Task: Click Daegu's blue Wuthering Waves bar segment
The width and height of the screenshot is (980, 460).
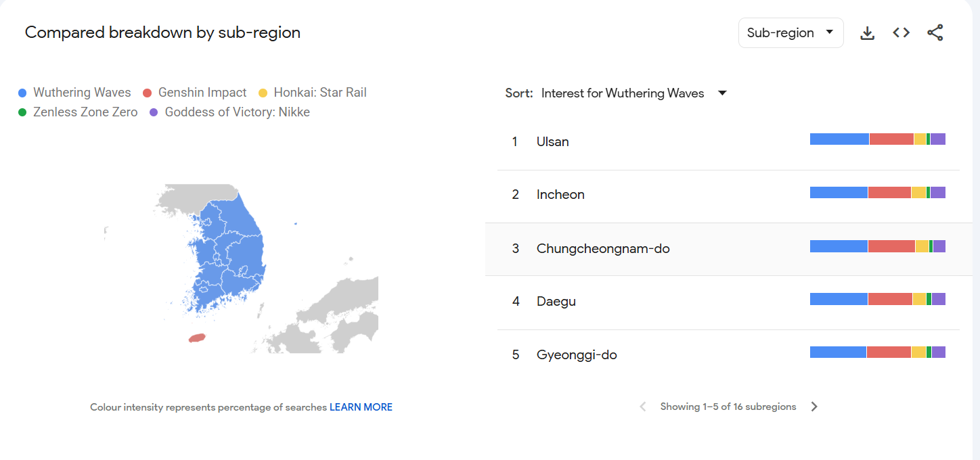Action: tap(838, 299)
